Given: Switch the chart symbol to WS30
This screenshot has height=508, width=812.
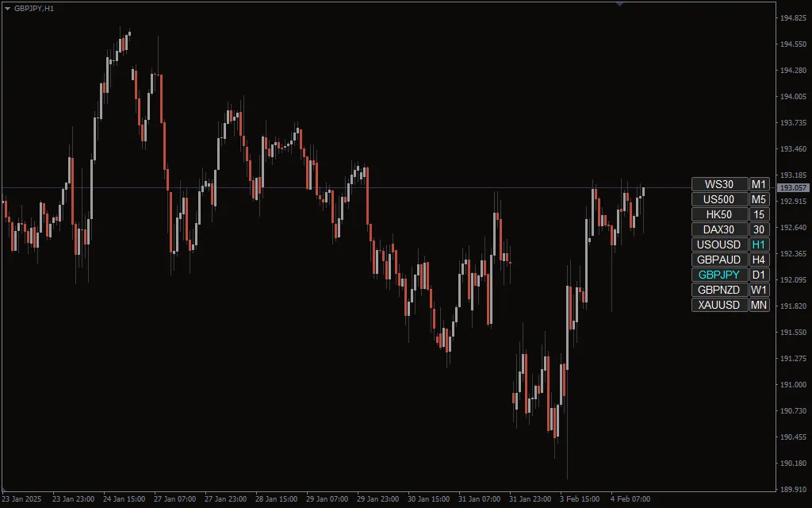Looking at the screenshot, I should 718,184.
